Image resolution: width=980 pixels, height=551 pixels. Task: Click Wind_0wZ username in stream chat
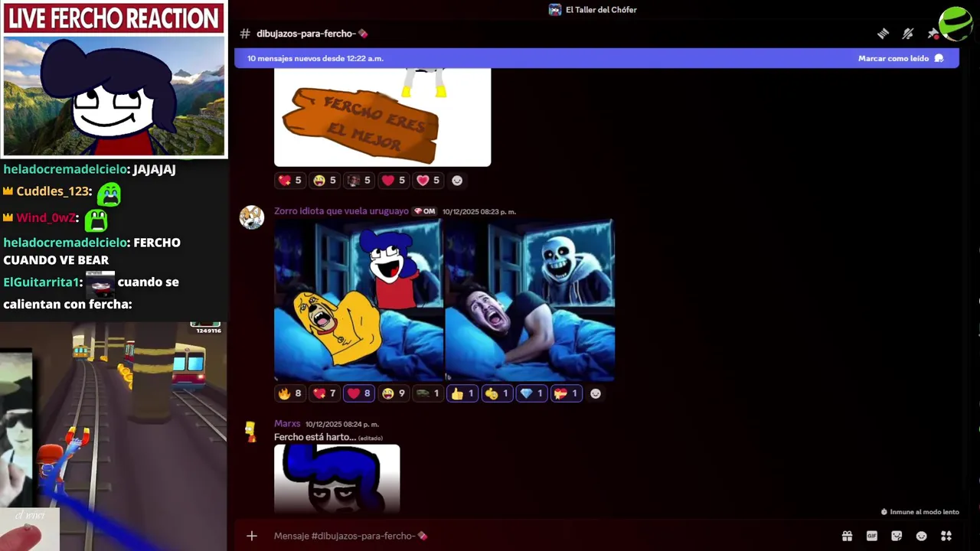pos(47,218)
